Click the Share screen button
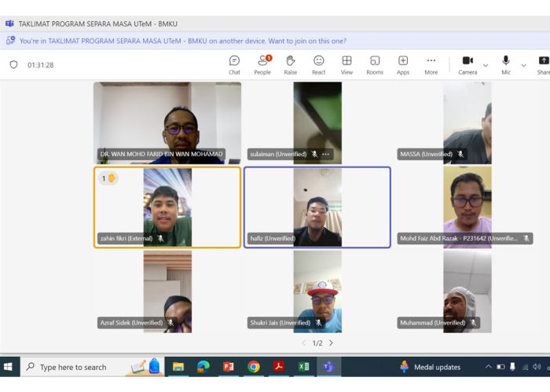Viewport: 550px width, 392px height. pos(543,64)
